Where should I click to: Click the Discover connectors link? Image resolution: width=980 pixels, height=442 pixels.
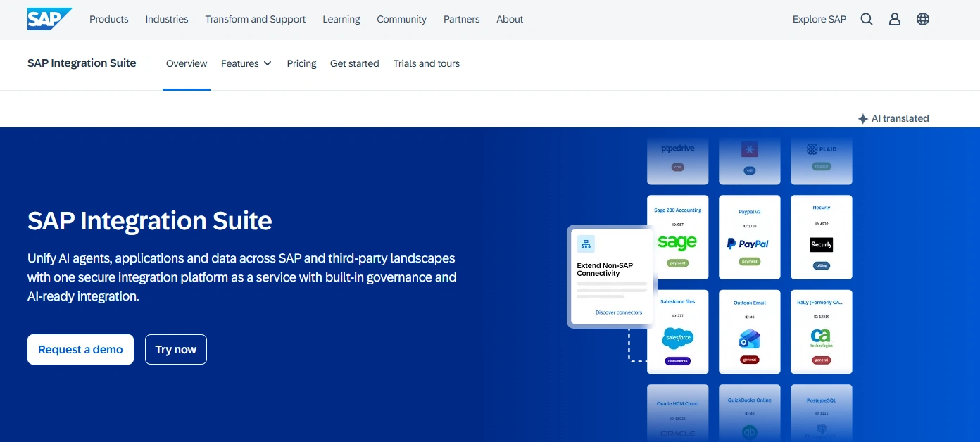[x=619, y=312]
